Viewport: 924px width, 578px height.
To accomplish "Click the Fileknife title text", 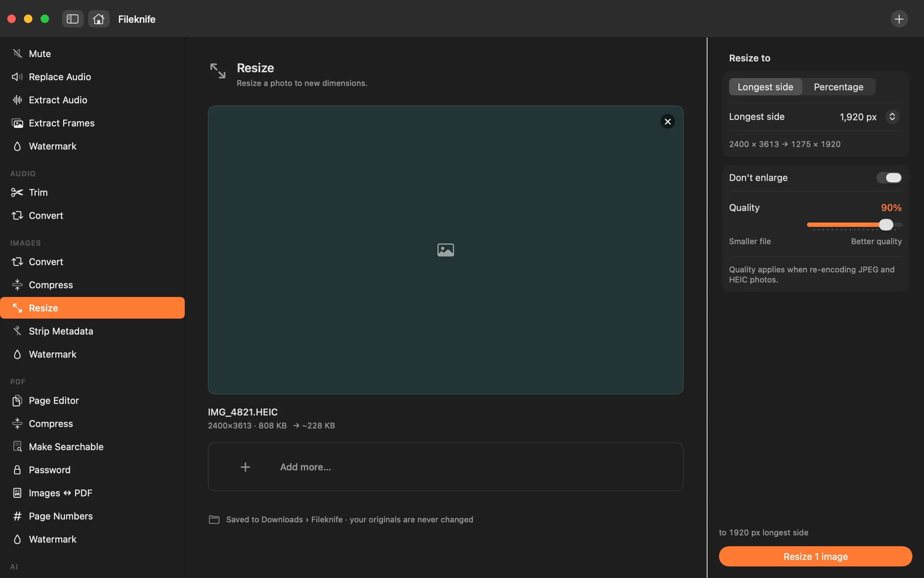I will pyautogui.click(x=137, y=19).
